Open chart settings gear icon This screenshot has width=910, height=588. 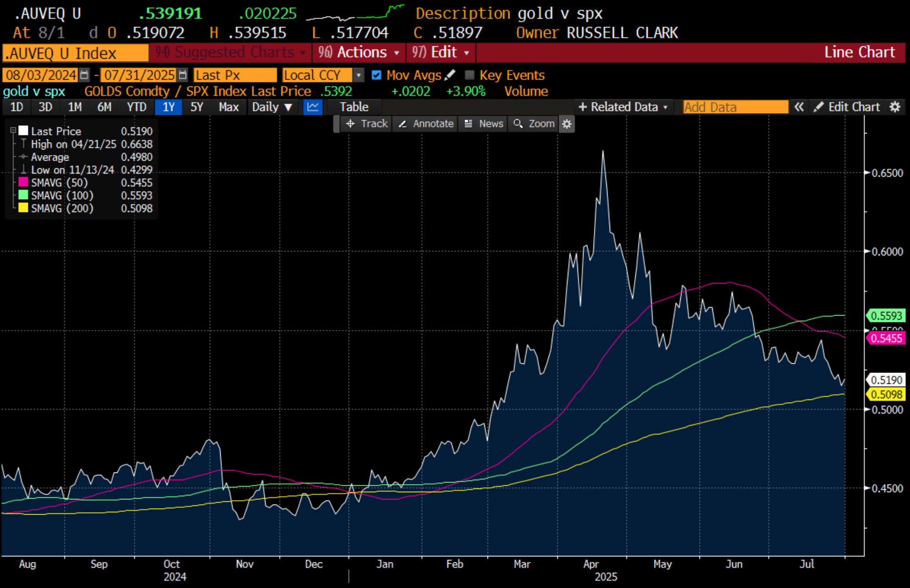tap(895, 107)
